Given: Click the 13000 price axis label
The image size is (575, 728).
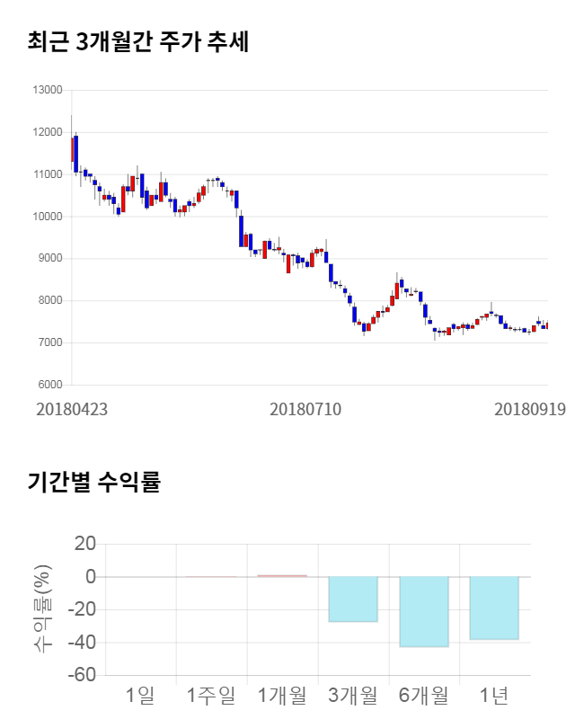Looking at the screenshot, I should (47, 90).
